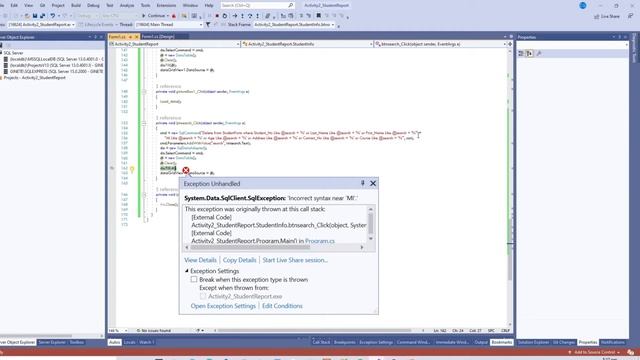Click the Live Share button

(607, 16)
